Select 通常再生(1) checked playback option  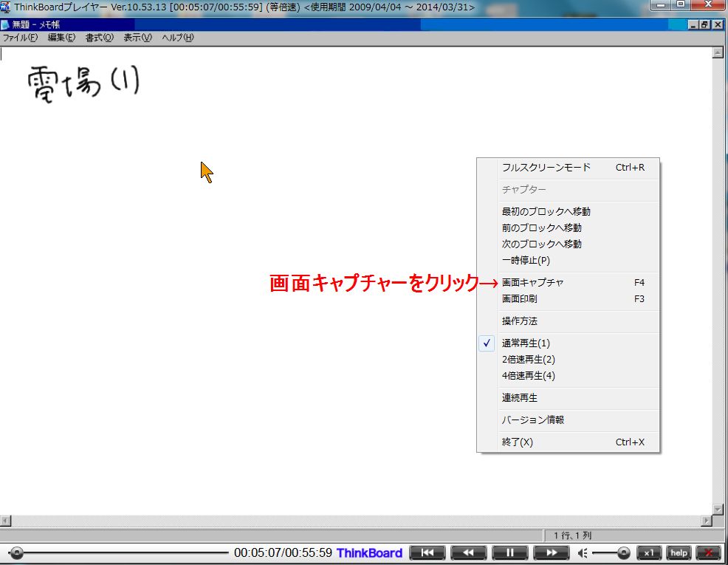point(526,343)
